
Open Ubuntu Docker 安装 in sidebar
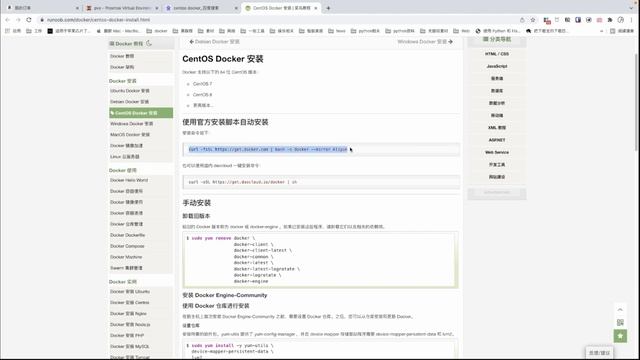coord(129,91)
